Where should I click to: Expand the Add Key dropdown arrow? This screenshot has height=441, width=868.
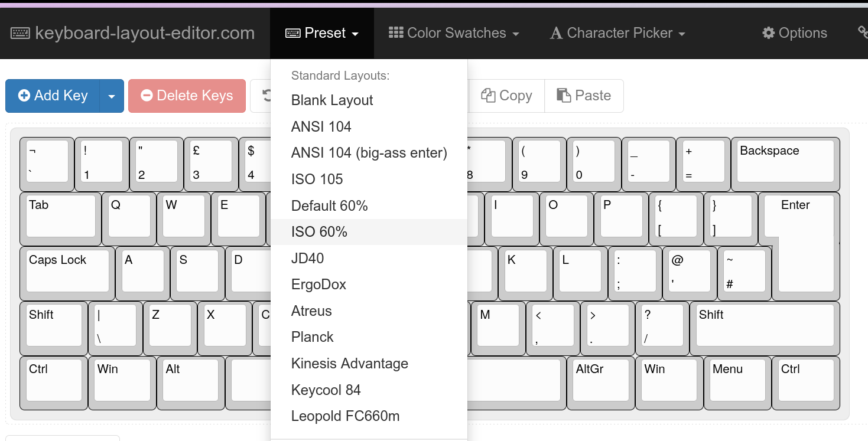(x=112, y=96)
